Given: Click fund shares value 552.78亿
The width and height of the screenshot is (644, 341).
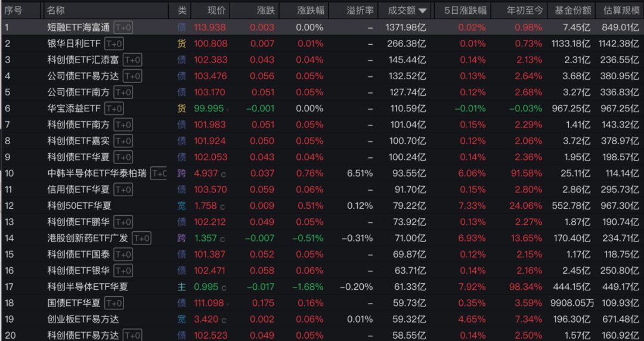Looking at the screenshot, I should (x=572, y=206).
